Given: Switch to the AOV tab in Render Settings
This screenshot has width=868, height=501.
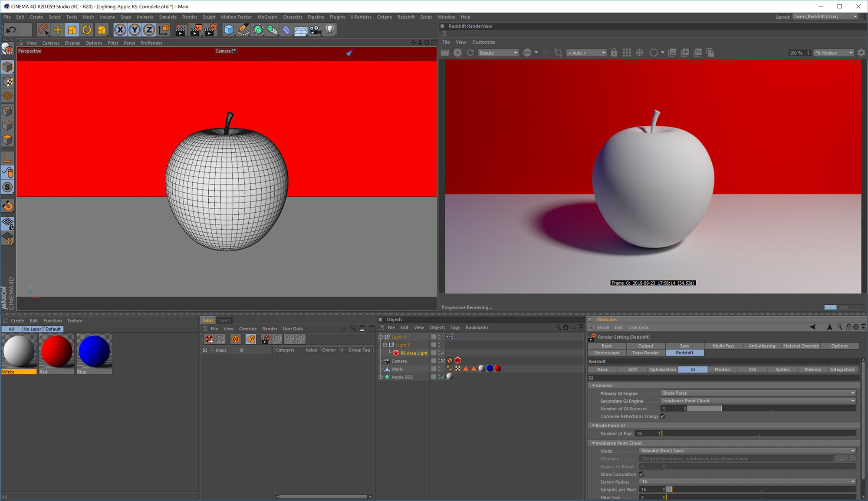Looking at the screenshot, I should tap(632, 369).
